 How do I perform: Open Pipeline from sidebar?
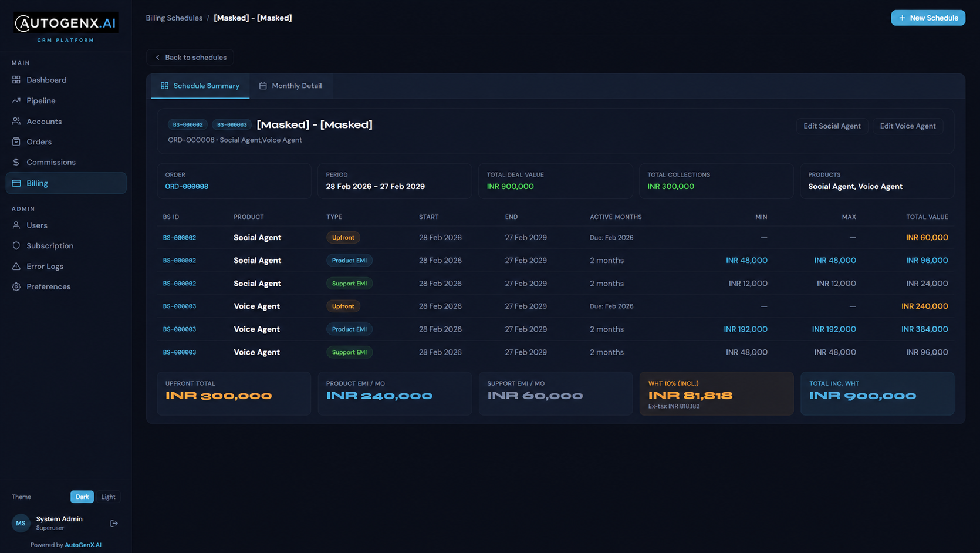(66, 100)
